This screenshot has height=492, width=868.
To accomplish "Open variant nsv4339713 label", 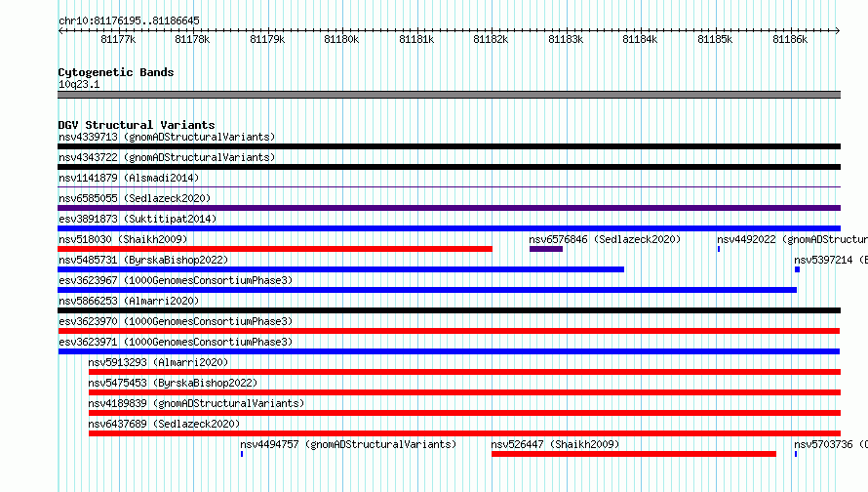I will click(167, 137).
